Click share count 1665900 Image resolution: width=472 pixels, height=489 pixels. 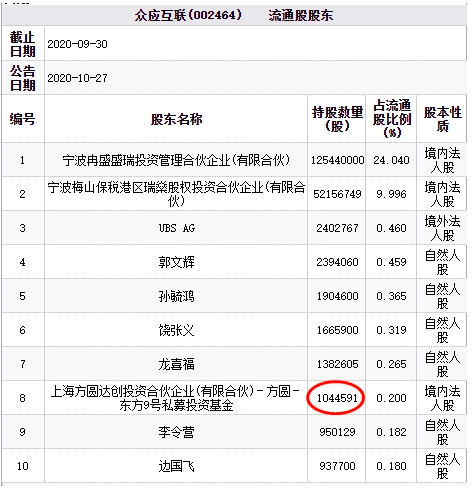pyautogui.click(x=337, y=330)
